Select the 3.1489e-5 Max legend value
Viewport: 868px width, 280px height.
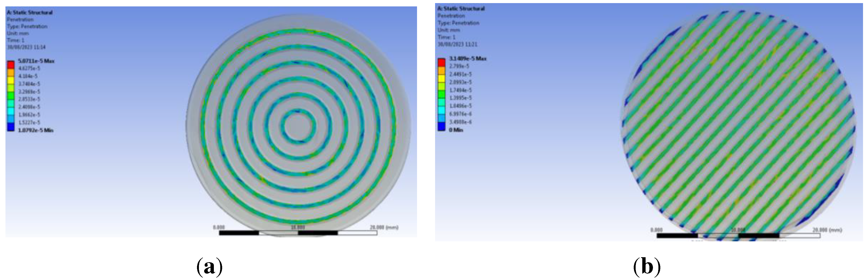point(468,59)
